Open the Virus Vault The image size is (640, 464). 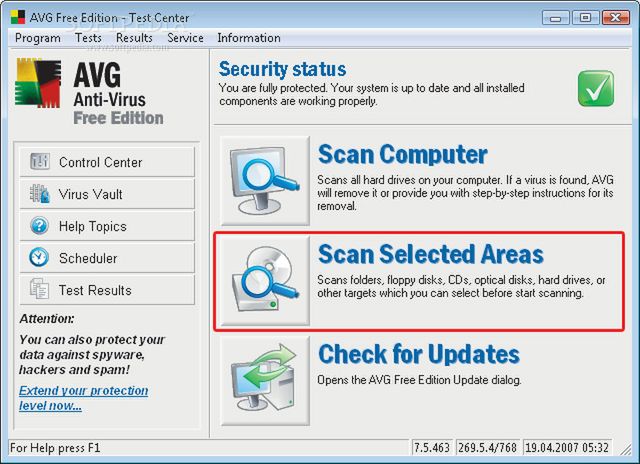click(x=107, y=194)
